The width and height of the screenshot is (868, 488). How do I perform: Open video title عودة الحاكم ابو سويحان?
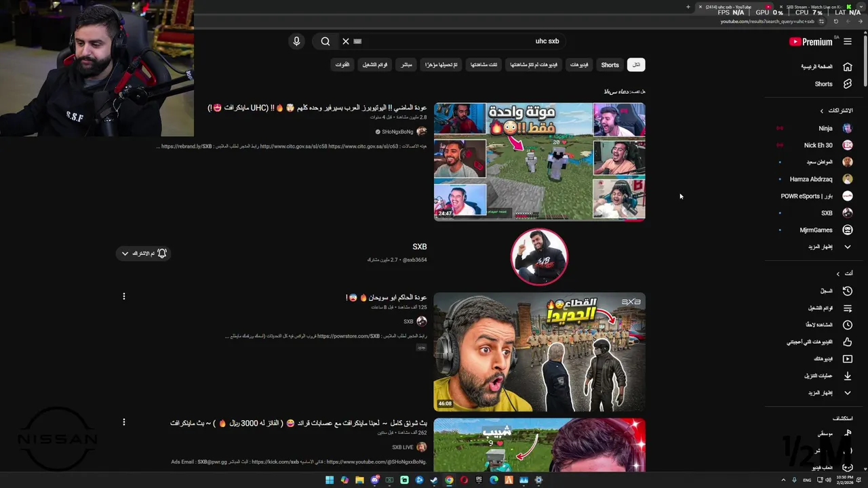tap(387, 298)
